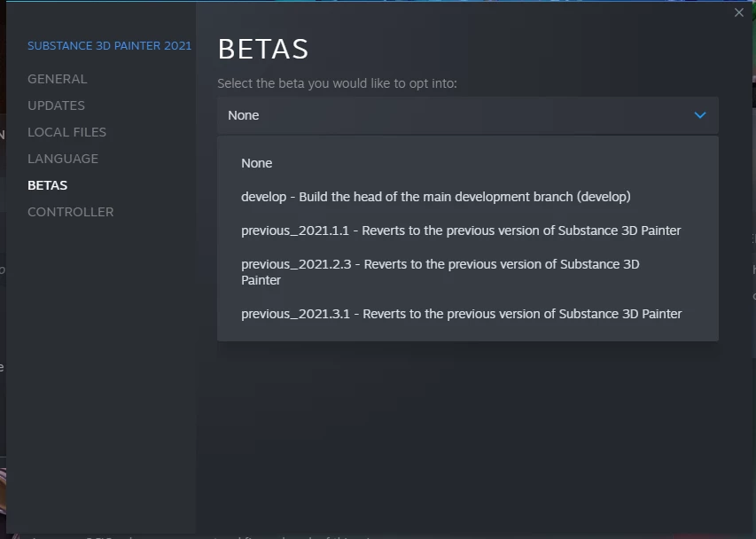Open the General settings tab
The width and height of the screenshot is (756, 539).
pos(58,79)
